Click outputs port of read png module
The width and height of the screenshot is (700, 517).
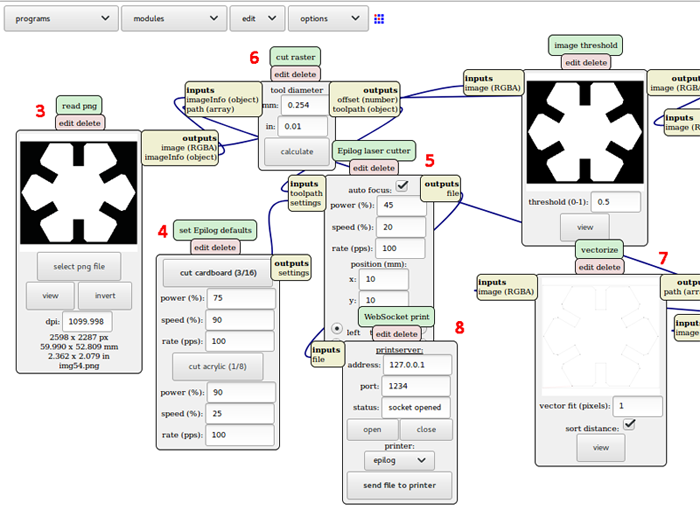click(x=180, y=148)
